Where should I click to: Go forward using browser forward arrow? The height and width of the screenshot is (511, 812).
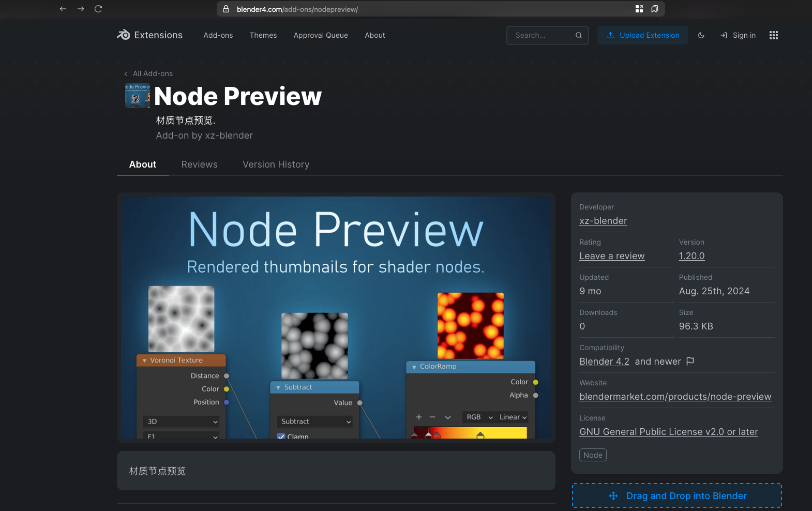(x=81, y=9)
